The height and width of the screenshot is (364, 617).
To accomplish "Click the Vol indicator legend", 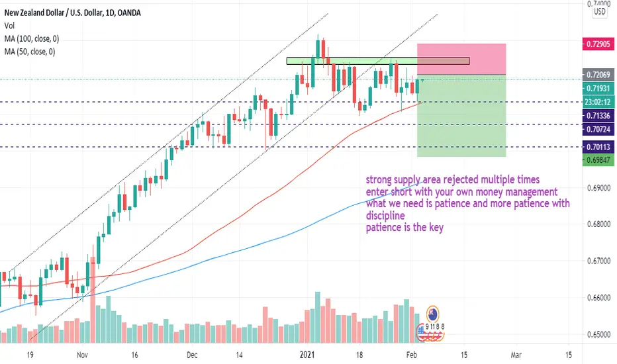I will click(9, 26).
